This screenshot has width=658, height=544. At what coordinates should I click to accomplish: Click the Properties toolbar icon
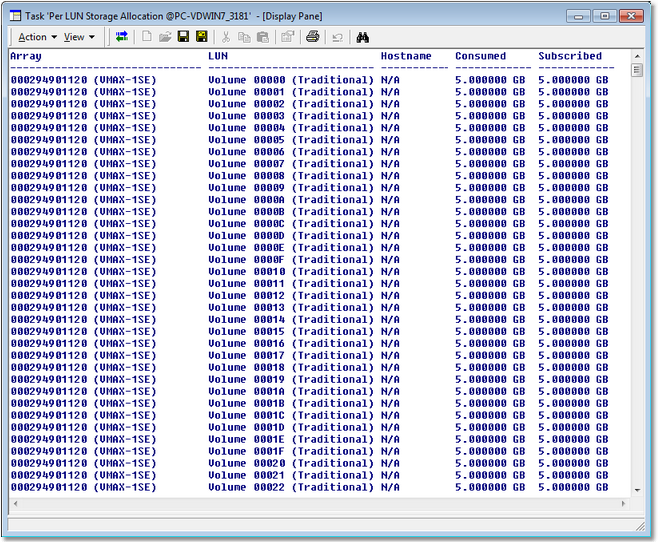[x=288, y=37]
